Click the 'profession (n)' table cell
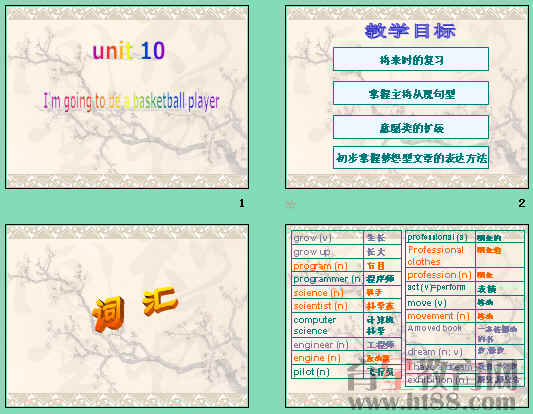 [440, 275]
